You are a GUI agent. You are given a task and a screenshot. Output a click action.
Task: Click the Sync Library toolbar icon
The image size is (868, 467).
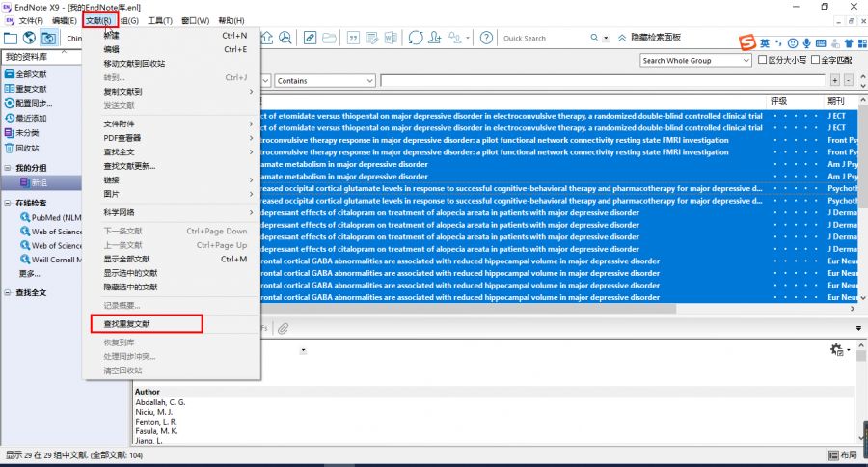[x=416, y=38]
